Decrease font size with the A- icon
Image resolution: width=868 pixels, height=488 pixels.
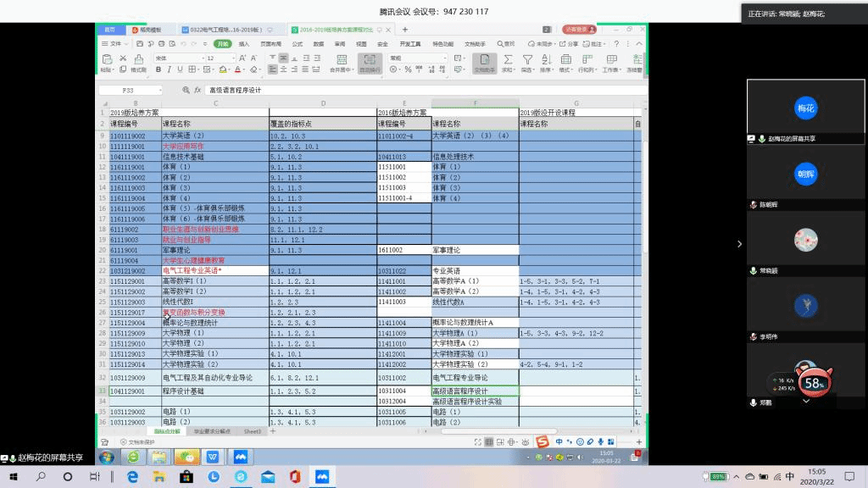253,58
